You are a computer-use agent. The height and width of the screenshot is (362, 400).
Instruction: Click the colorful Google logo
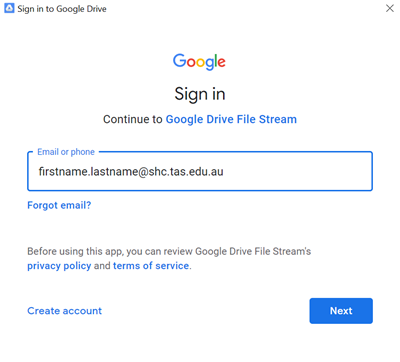click(x=199, y=62)
